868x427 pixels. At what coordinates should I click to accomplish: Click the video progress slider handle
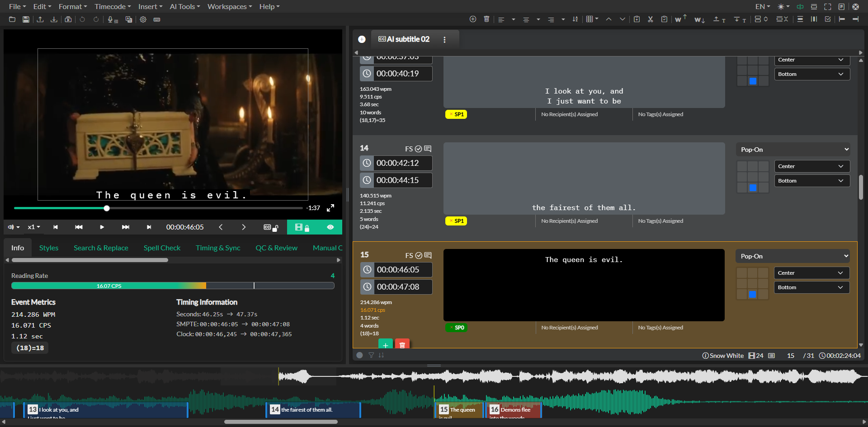click(107, 208)
